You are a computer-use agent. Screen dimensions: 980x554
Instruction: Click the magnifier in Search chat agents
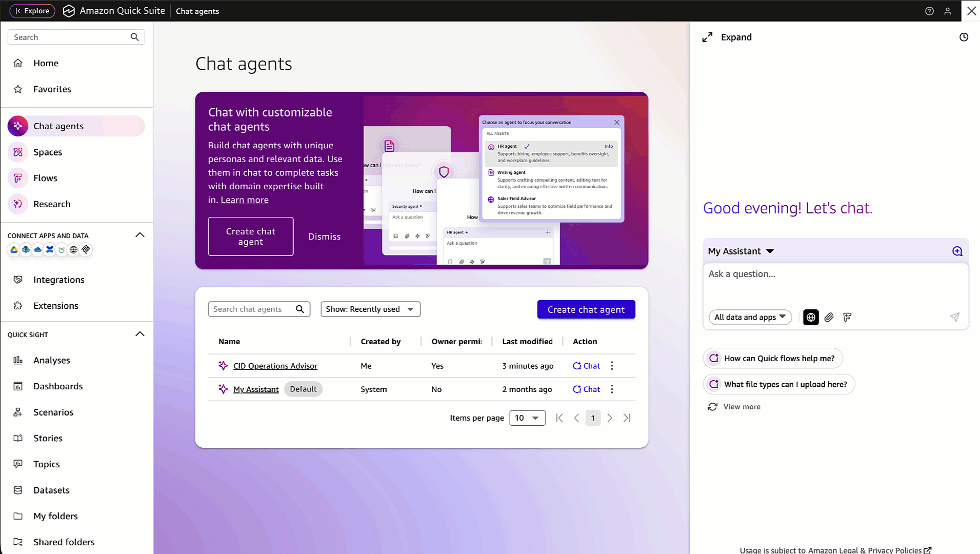pyautogui.click(x=300, y=309)
